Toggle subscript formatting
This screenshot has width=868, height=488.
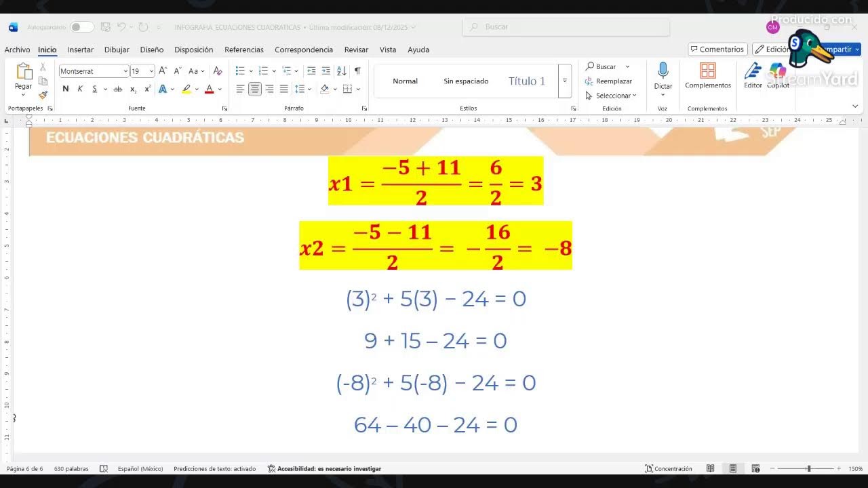point(133,89)
